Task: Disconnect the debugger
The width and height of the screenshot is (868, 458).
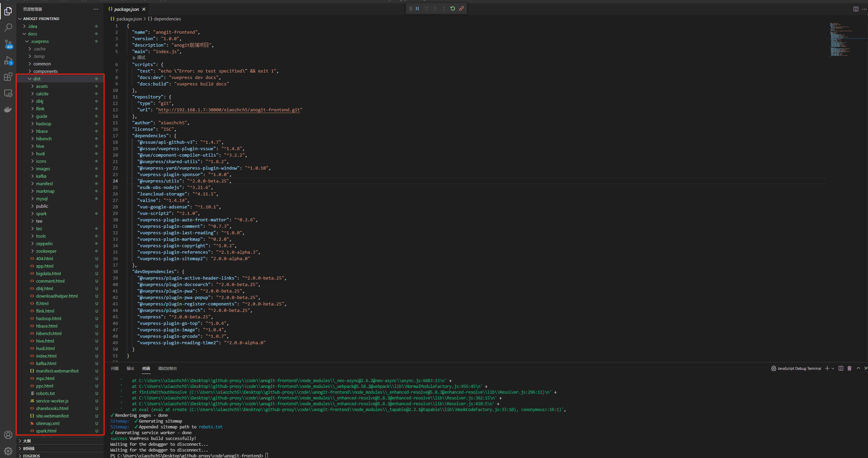Action: tap(461, 9)
